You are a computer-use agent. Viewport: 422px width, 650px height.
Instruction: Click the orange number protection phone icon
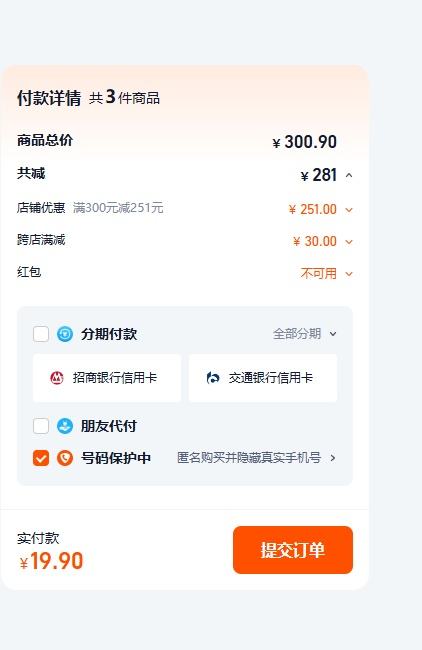[x=65, y=458]
